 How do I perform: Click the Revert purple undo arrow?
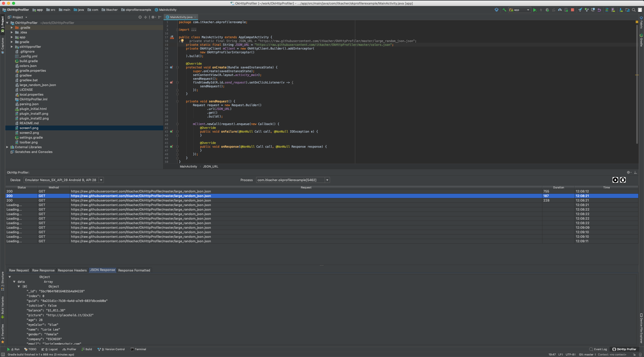point(599,10)
